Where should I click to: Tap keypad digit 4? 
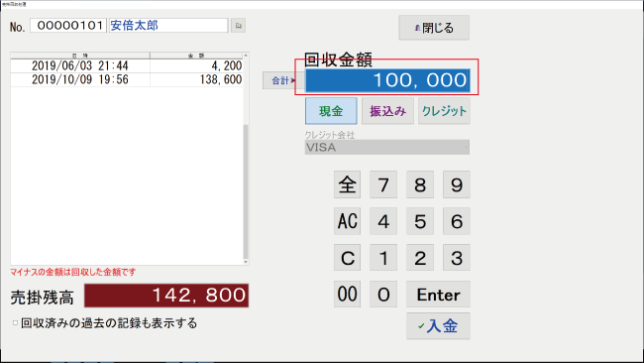(383, 221)
